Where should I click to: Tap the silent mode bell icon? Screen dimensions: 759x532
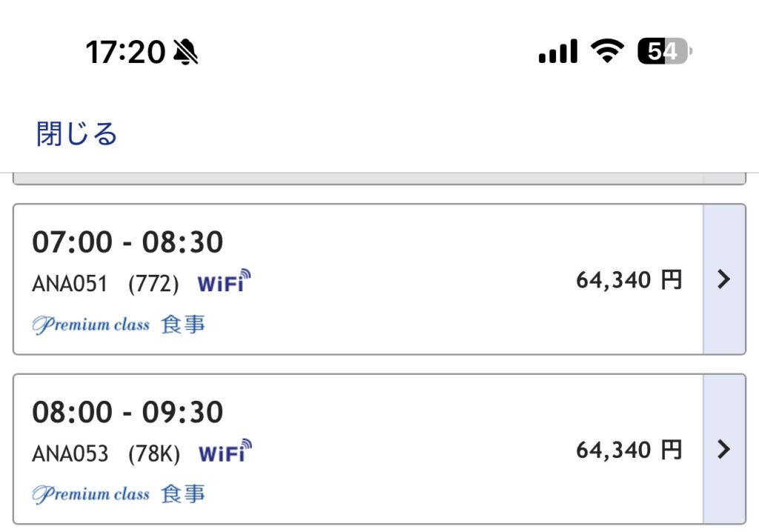coord(186,52)
